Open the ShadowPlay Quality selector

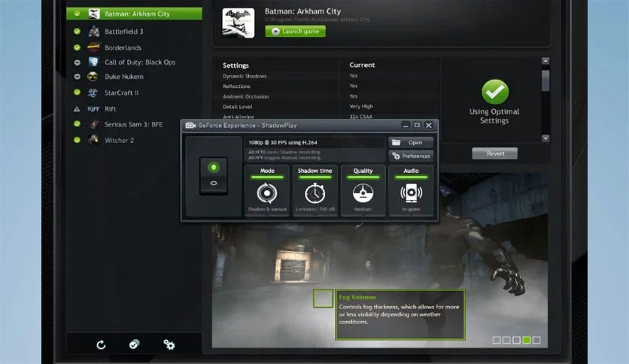[x=363, y=190]
